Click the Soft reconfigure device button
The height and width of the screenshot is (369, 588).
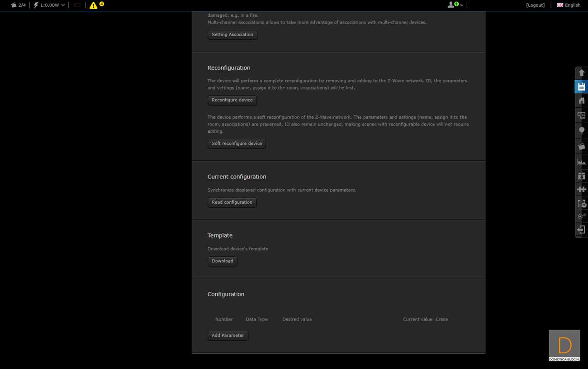[x=237, y=144]
